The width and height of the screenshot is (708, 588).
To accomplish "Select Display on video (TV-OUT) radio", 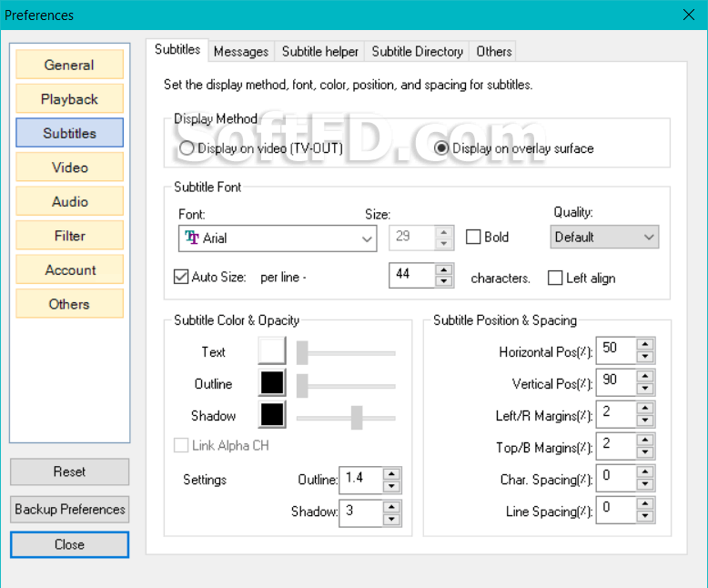I will pos(261,148).
